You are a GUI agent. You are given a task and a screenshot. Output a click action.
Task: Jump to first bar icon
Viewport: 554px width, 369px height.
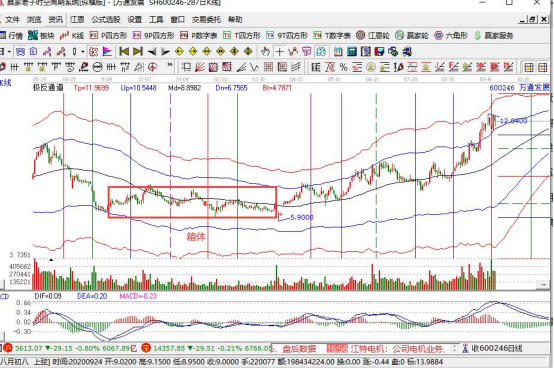click(124, 52)
